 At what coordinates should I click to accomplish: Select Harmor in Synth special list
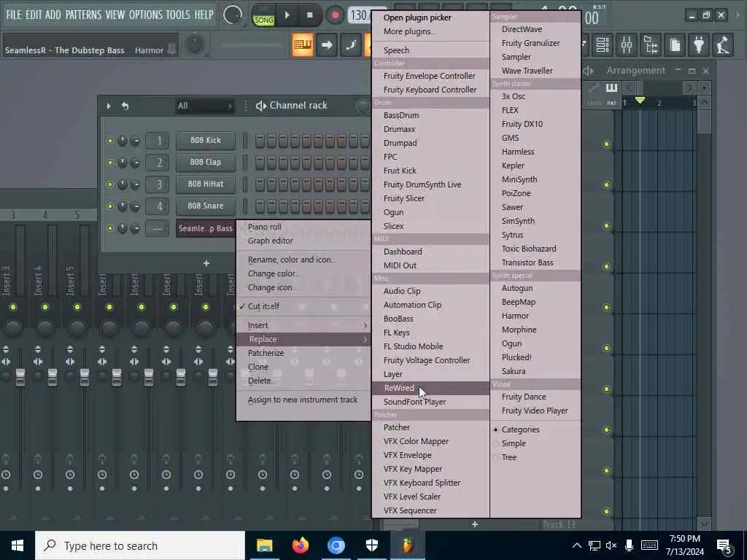coord(515,316)
